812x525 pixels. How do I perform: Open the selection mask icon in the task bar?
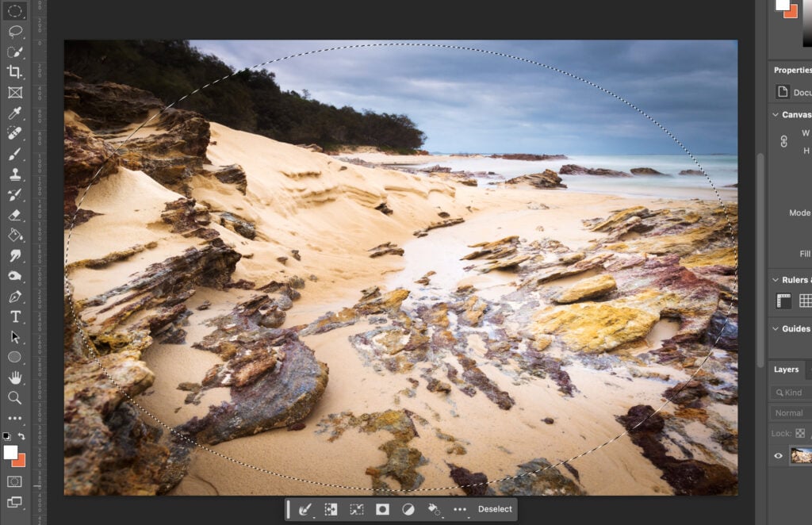point(383,509)
